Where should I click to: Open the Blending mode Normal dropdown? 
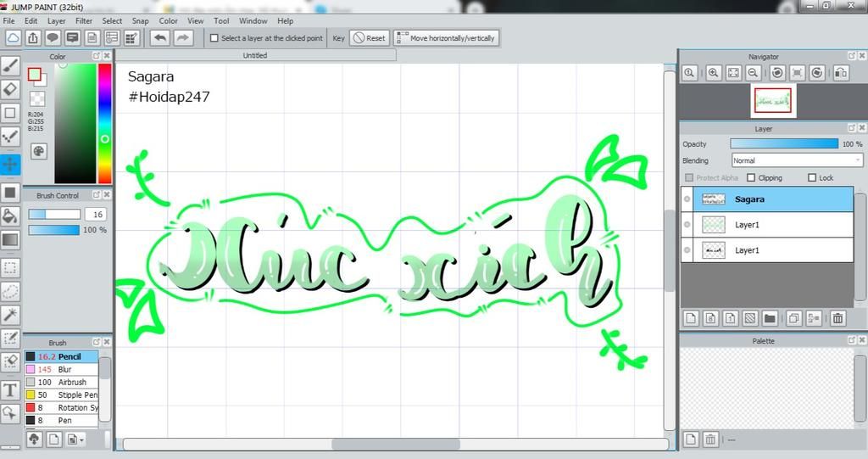point(797,160)
